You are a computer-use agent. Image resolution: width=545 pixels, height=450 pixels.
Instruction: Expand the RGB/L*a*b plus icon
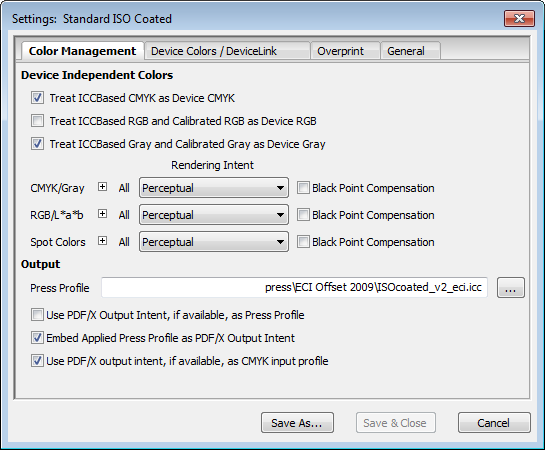[x=102, y=214]
